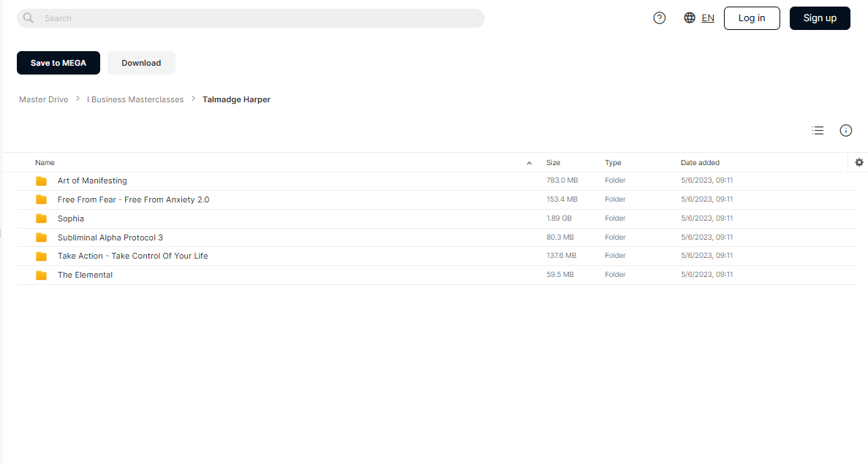Click the 153.4 MB size value
868x464 pixels.
click(562, 199)
